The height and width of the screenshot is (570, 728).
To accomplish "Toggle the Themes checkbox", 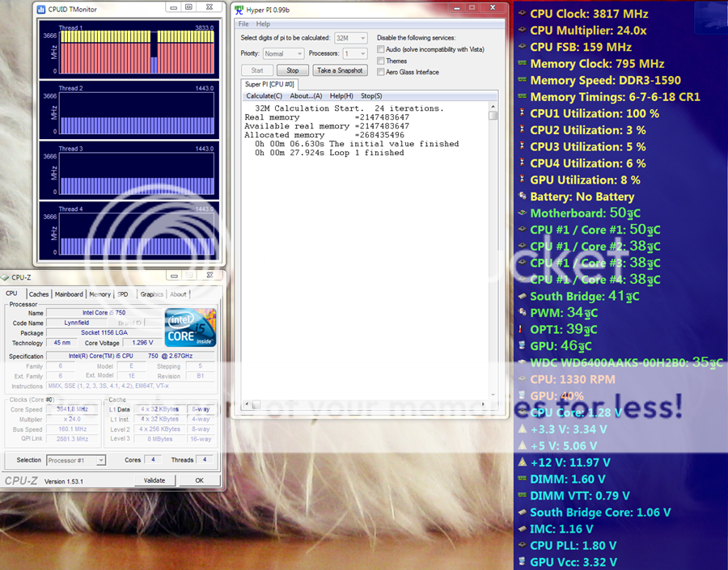I will point(381,61).
